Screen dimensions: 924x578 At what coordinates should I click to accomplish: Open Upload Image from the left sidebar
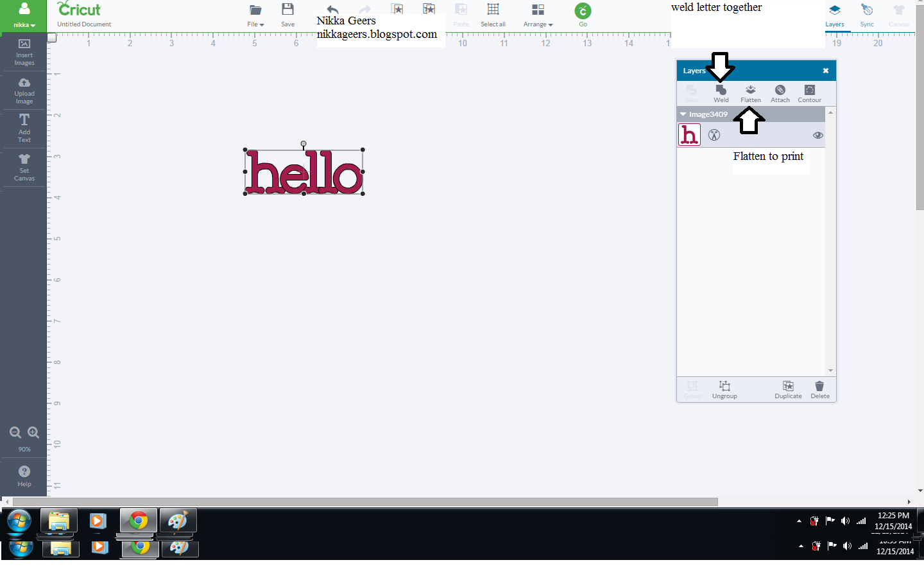coord(24,90)
